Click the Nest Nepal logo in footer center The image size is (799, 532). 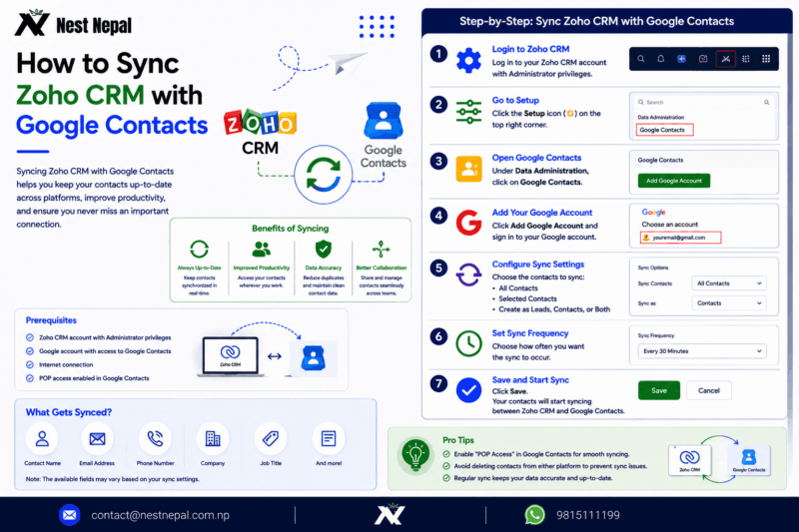point(390,514)
